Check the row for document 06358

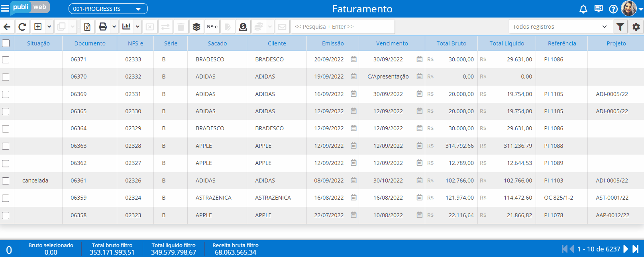click(6, 216)
